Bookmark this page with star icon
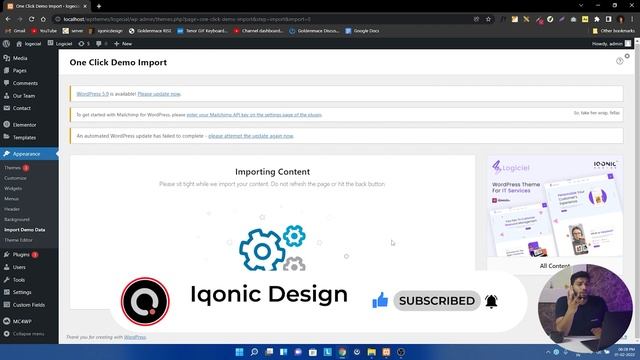This screenshot has height=360, width=640. [488, 19]
